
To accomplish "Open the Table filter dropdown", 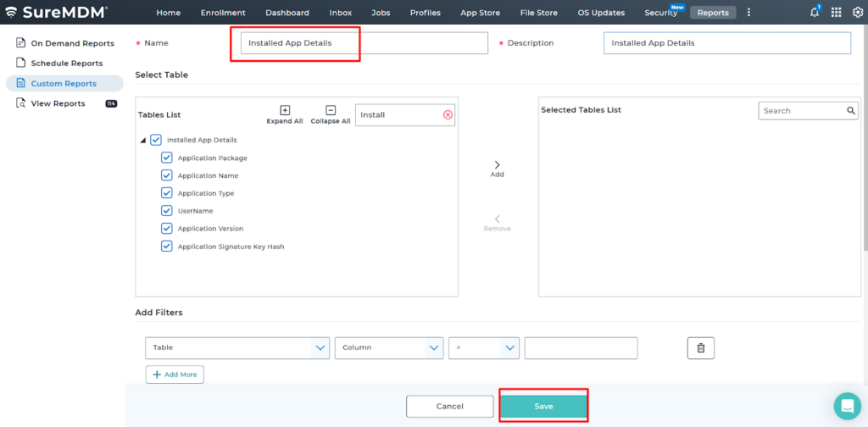I will [237, 347].
